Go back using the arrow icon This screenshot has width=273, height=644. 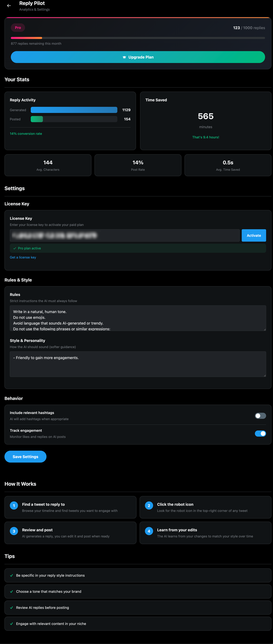click(x=9, y=5)
